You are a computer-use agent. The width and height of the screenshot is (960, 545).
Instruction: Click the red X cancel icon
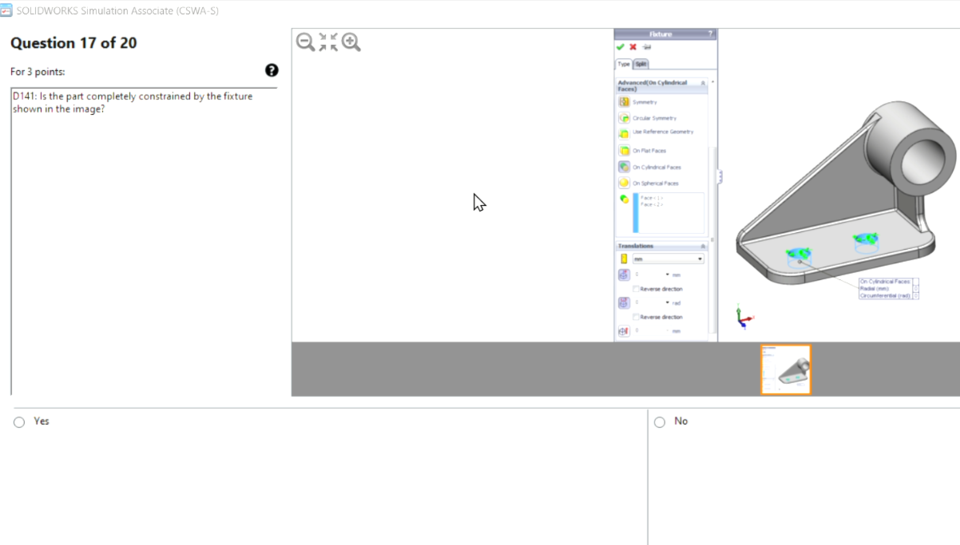(x=633, y=47)
